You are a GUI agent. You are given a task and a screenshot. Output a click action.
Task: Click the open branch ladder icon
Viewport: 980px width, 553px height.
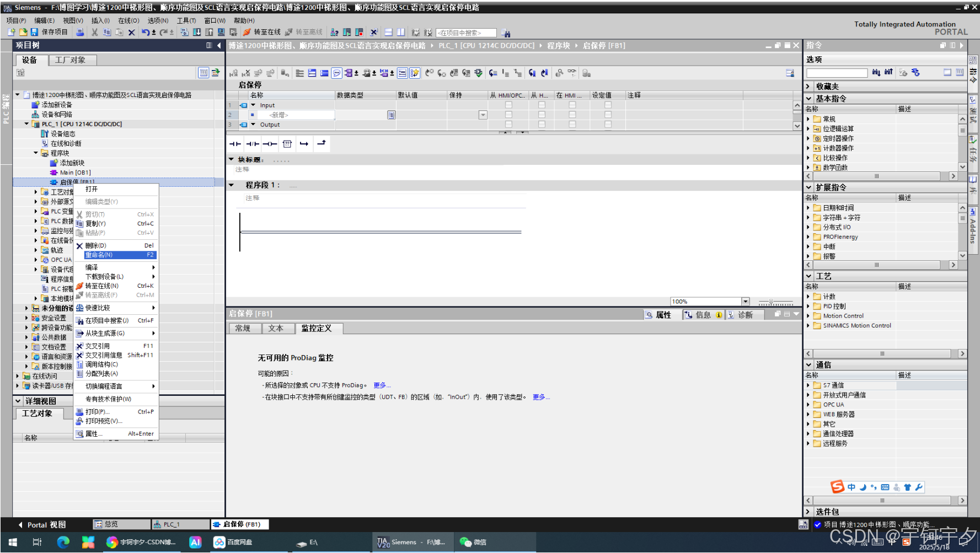click(304, 144)
